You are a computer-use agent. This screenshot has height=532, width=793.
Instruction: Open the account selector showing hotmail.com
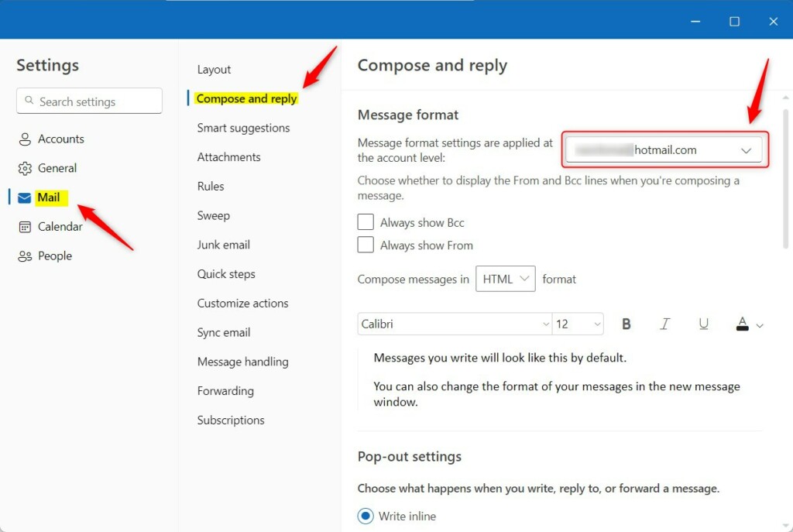(664, 149)
